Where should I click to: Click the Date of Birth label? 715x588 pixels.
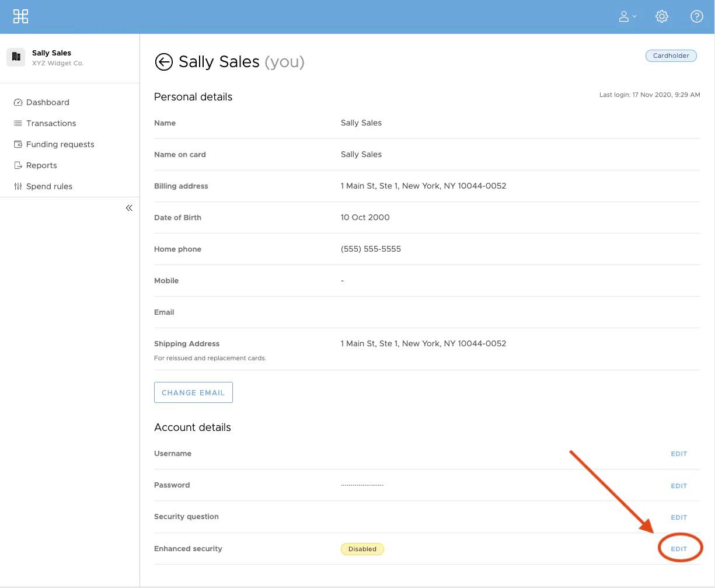click(177, 217)
